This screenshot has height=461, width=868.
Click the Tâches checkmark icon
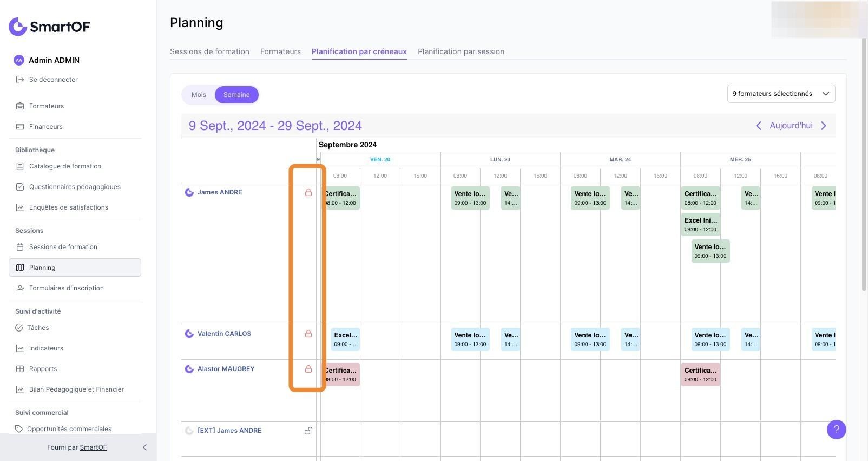coord(19,328)
